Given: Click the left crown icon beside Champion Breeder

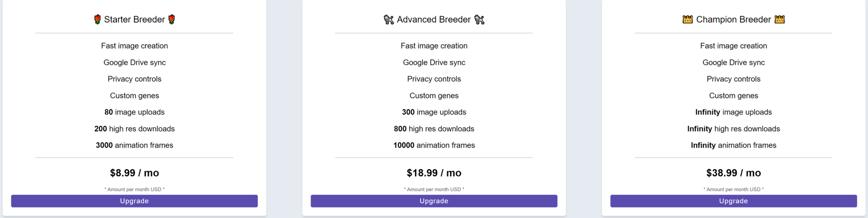Looking at the screenshot, I should tap(687, 20).
